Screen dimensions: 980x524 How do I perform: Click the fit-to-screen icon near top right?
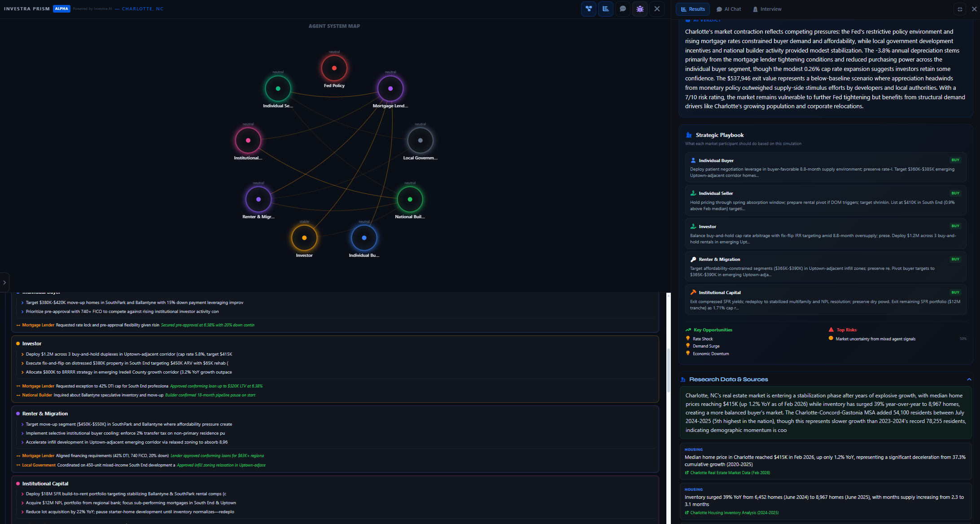click(959, 9)
